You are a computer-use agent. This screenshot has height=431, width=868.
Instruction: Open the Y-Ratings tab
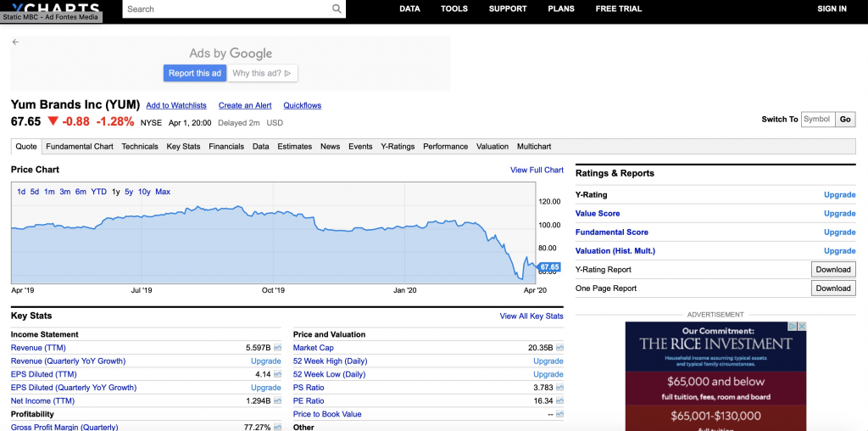tap(398, 147)
